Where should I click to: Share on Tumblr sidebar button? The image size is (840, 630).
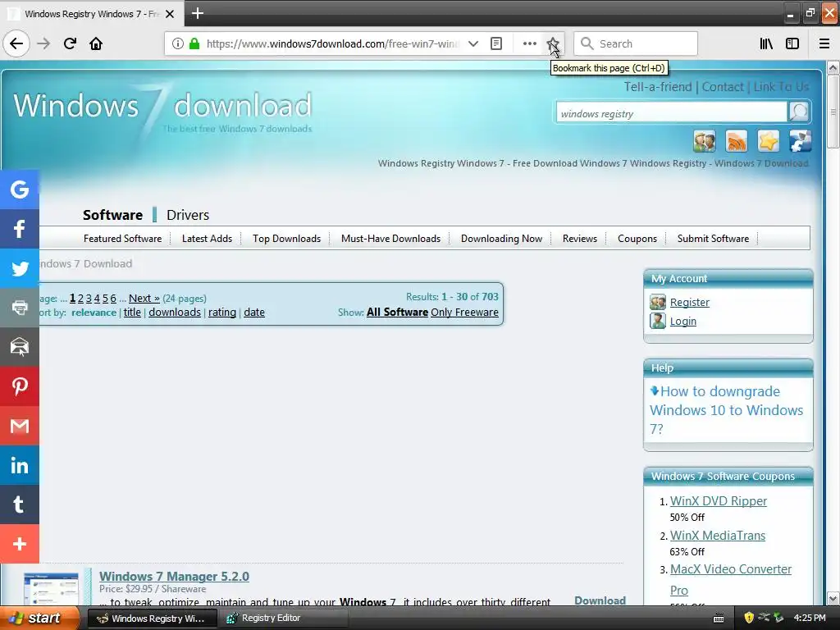pyautogui.click(x=20, y=504)
